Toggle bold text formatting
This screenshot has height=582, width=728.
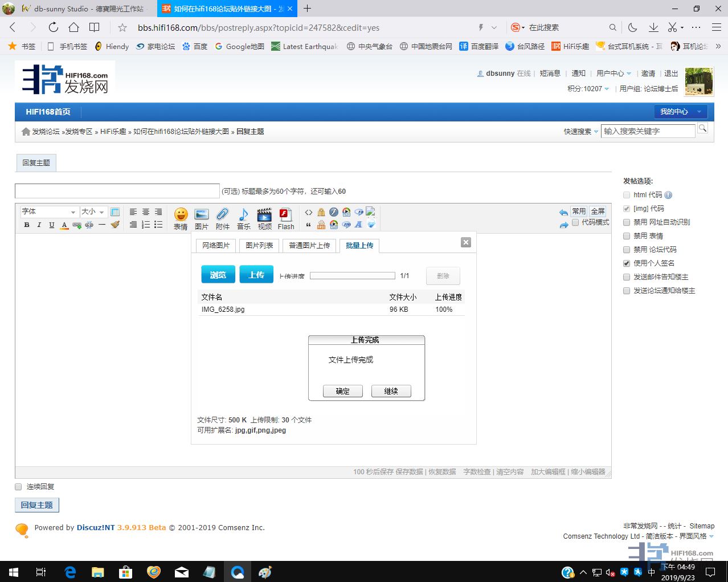(27, 225)
